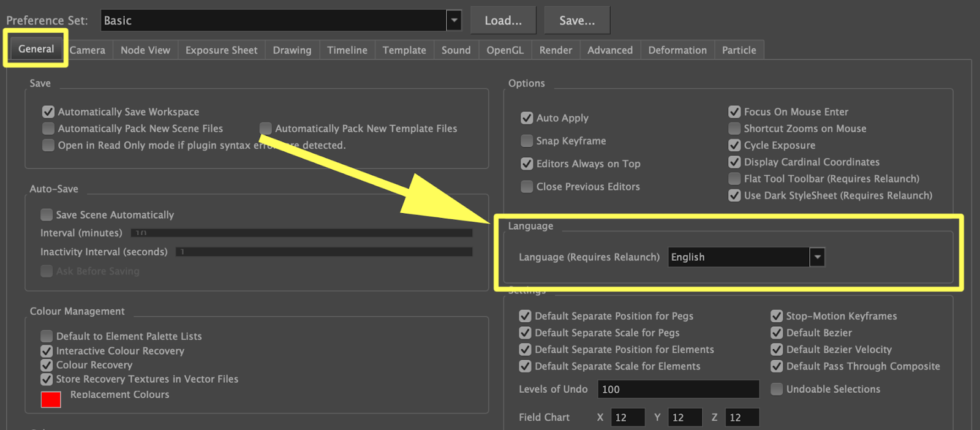Viewport: 980px width, 430px height.
Task: Open the Exposure Sheet tab
Action: point(221,50)
